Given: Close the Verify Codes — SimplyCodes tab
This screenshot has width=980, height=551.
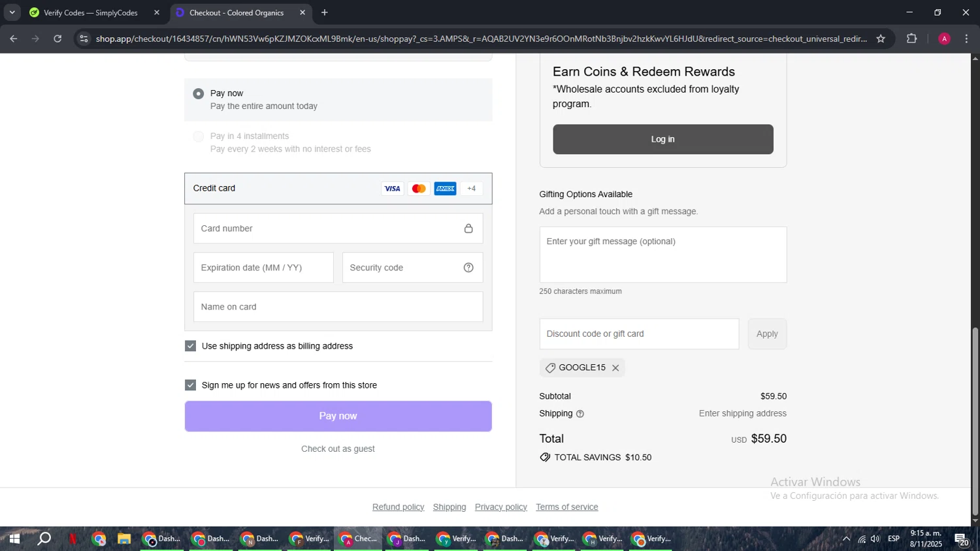Looking at the screenshot, I should point(157,12).
